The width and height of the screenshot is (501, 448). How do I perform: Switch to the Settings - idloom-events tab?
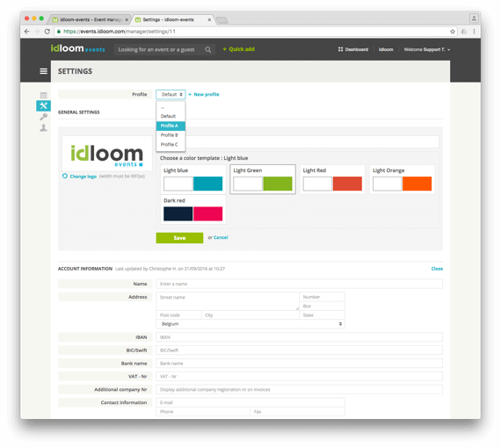point(172,20)
